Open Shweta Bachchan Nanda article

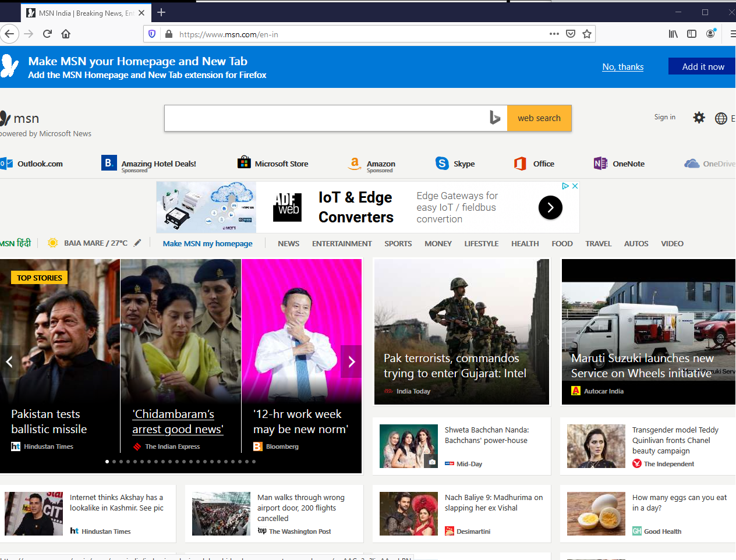[x=462, y=446]
